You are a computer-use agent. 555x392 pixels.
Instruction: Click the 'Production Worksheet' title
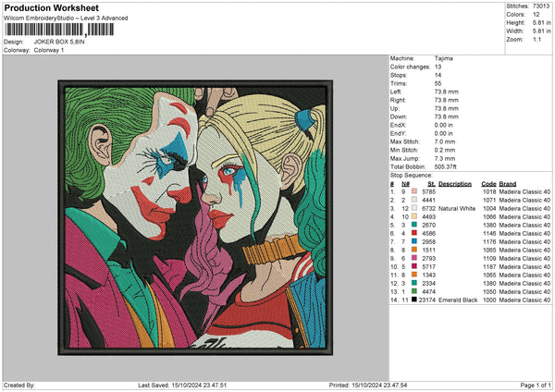(x=51, y=7)
